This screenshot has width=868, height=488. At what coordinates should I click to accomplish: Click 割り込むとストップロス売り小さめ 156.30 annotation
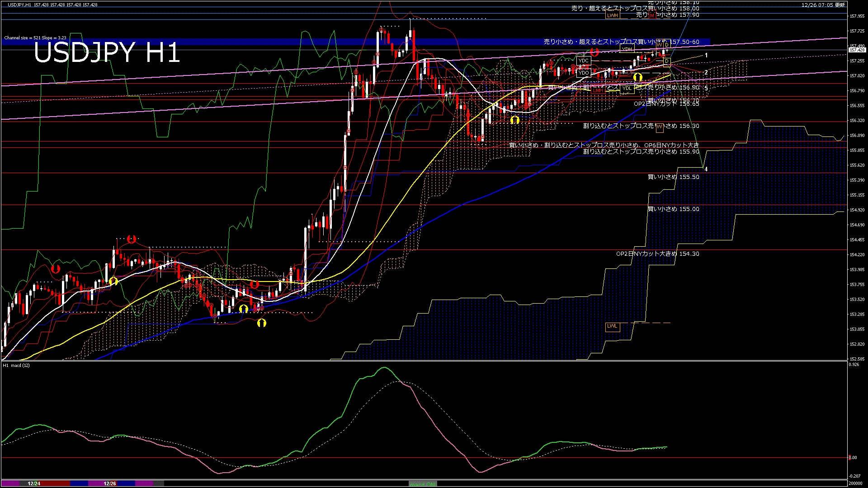[641, 126]
